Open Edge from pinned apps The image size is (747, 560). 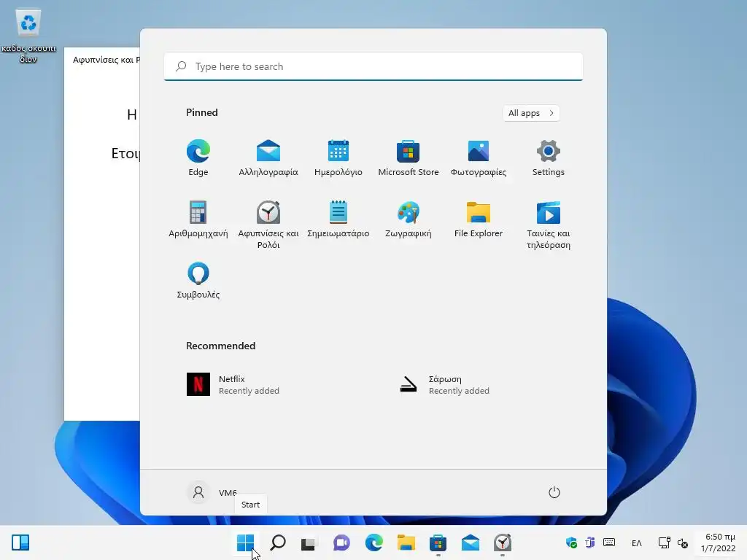point(198,158)
